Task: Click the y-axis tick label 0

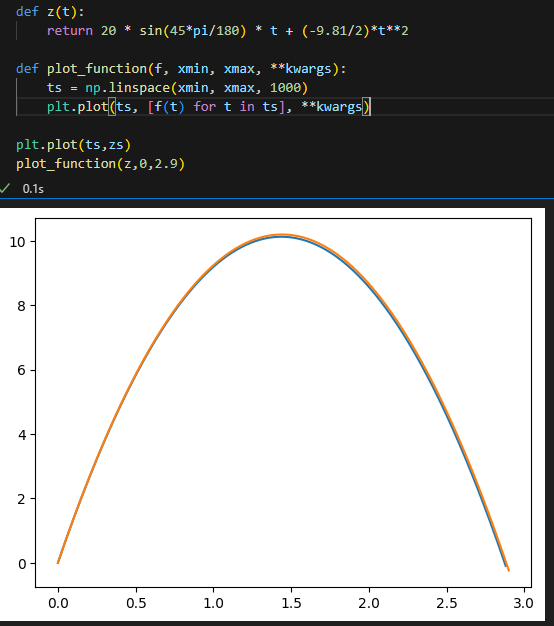Action: (x=22, y=564)
